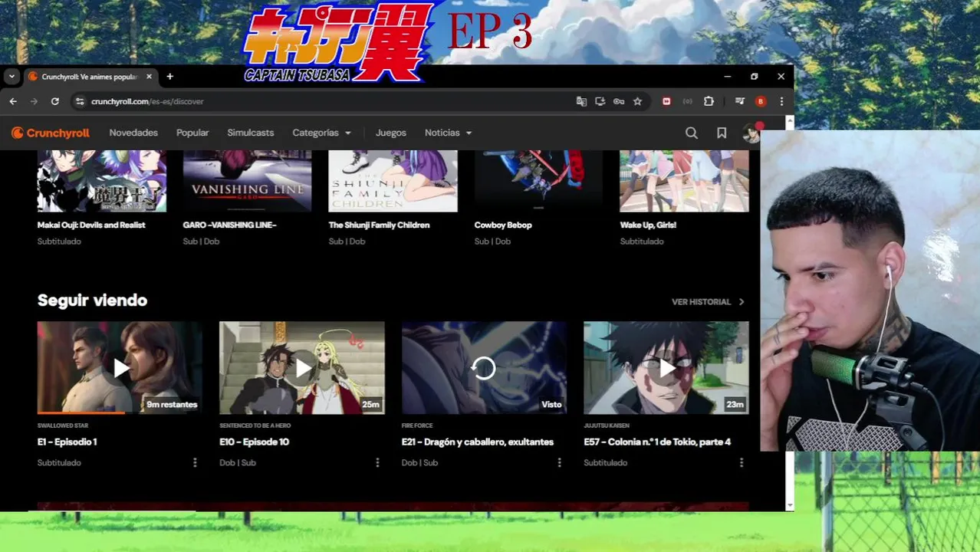Click the grayed-out extension icon
Viewport: 980px width, 552px height.
[x=687, y=101]
